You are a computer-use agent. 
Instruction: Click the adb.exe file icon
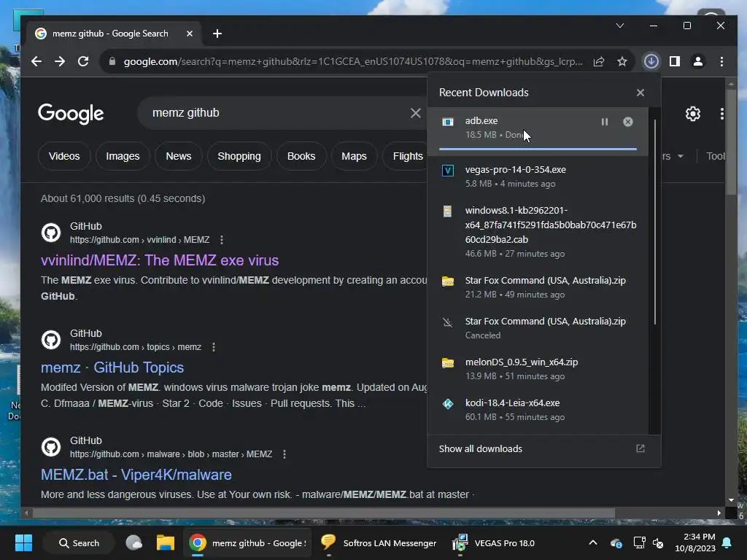click(x=448, y=122)
